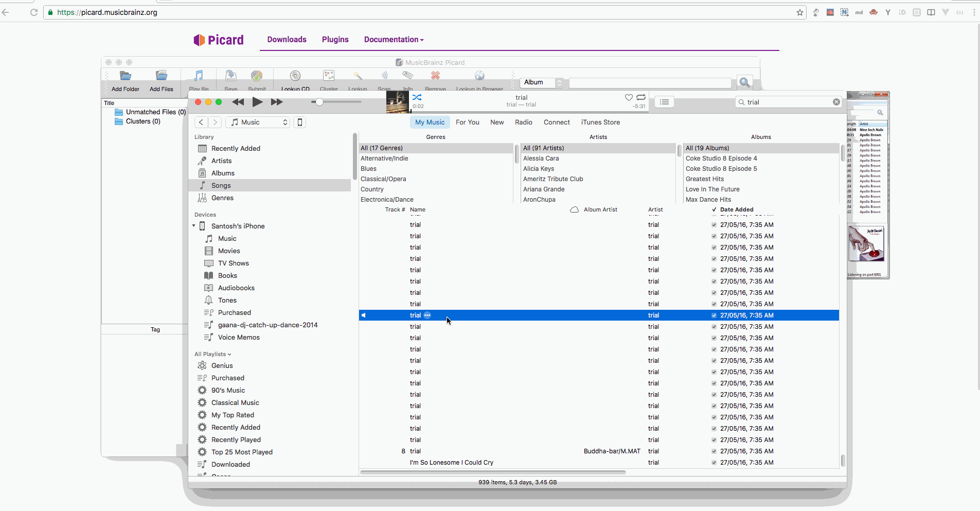Open the browser three-dot menu

(974, 12)
